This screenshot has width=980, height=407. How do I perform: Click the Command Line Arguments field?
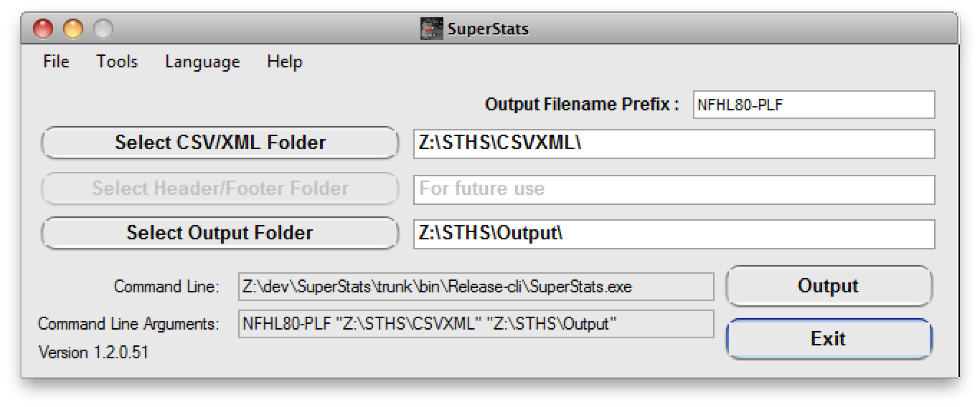[476, 324]
